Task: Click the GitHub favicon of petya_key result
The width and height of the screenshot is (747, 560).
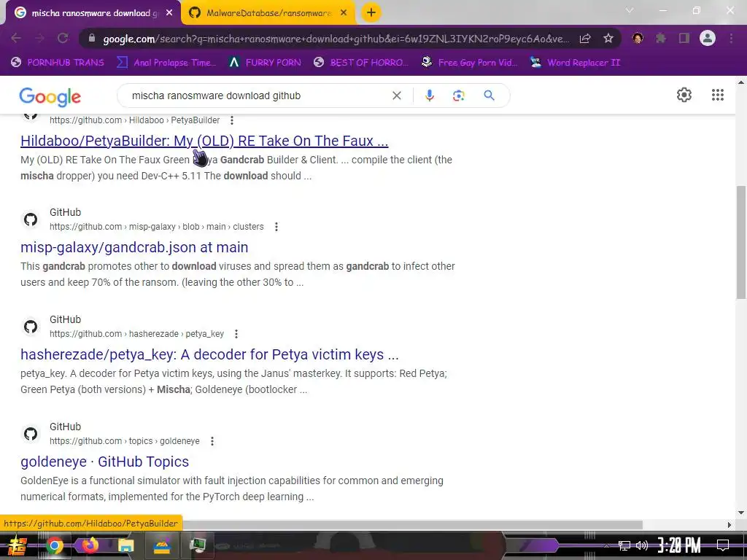Action: click(31, 327)
